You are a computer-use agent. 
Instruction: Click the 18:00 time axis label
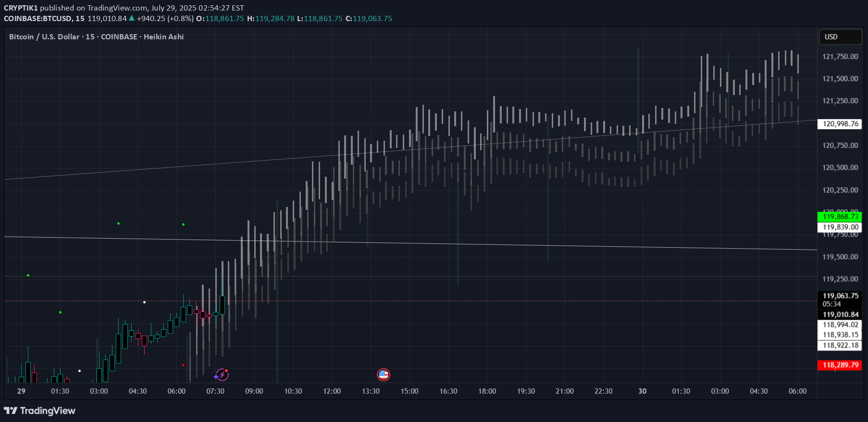(487, 391)
